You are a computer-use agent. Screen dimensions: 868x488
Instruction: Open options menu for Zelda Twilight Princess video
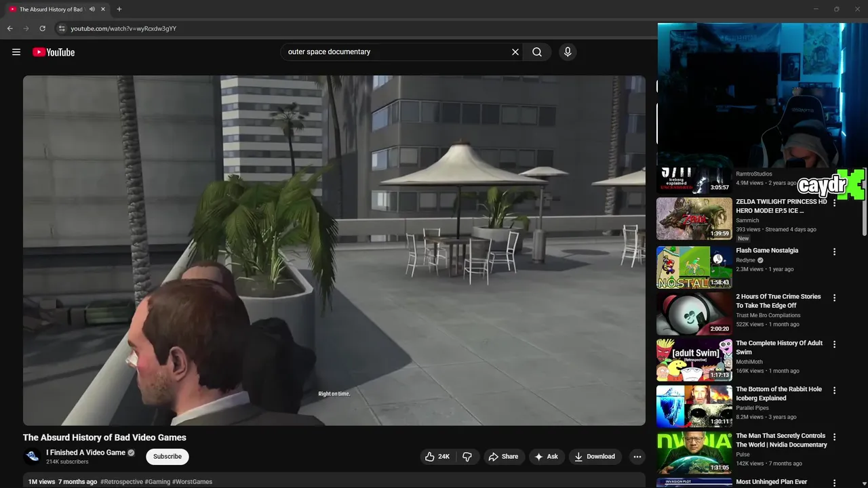835,203
